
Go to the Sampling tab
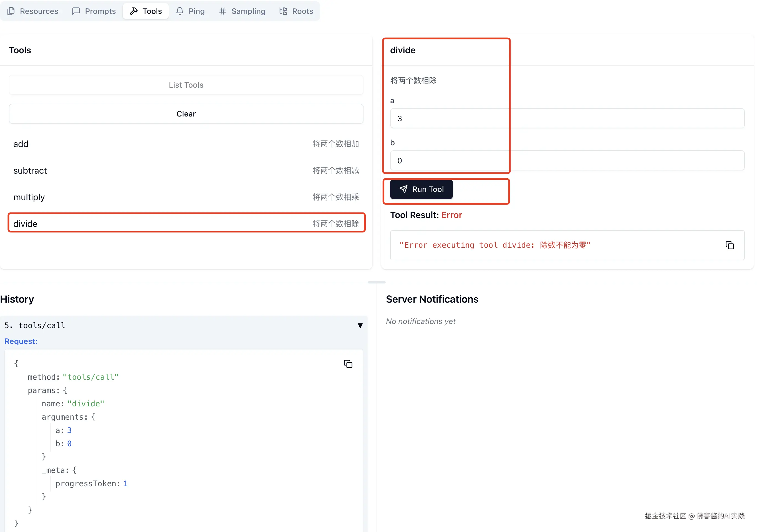tap(242, 11)
